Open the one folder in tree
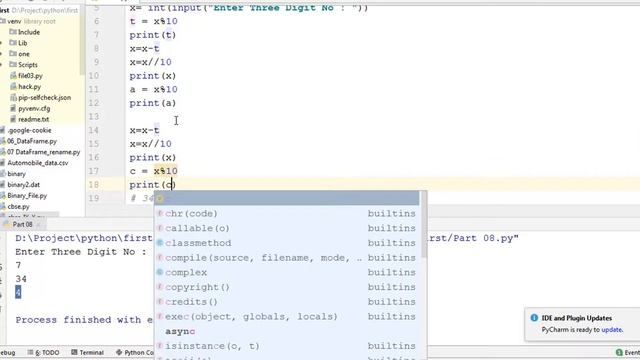 [x=24, y=54]
